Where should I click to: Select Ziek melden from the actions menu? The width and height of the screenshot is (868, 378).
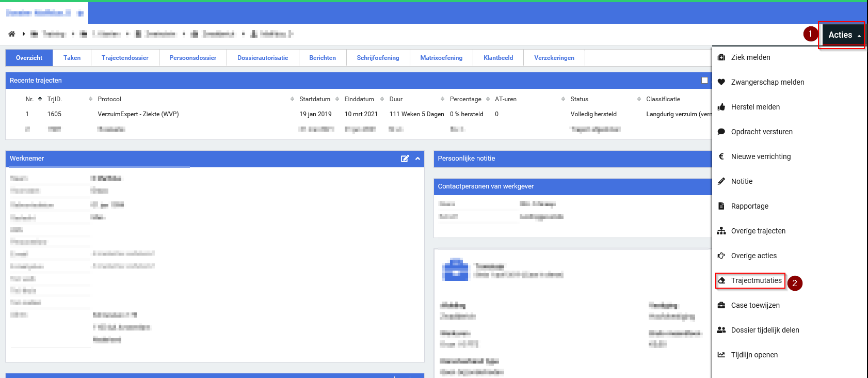click(x=750, y=57)
